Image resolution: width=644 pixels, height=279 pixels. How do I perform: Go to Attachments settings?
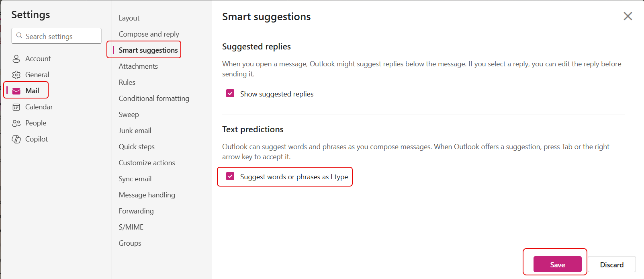[138, 66]
